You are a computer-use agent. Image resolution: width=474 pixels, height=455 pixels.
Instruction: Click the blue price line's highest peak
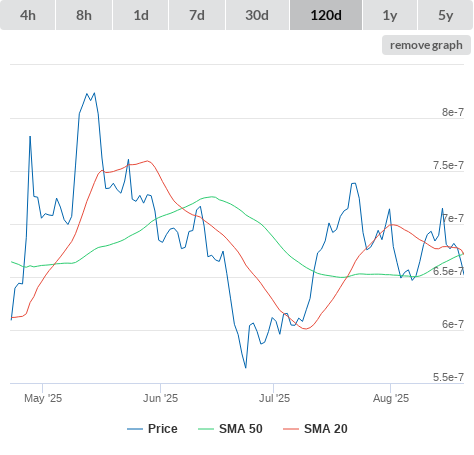[x=94, y=93]
